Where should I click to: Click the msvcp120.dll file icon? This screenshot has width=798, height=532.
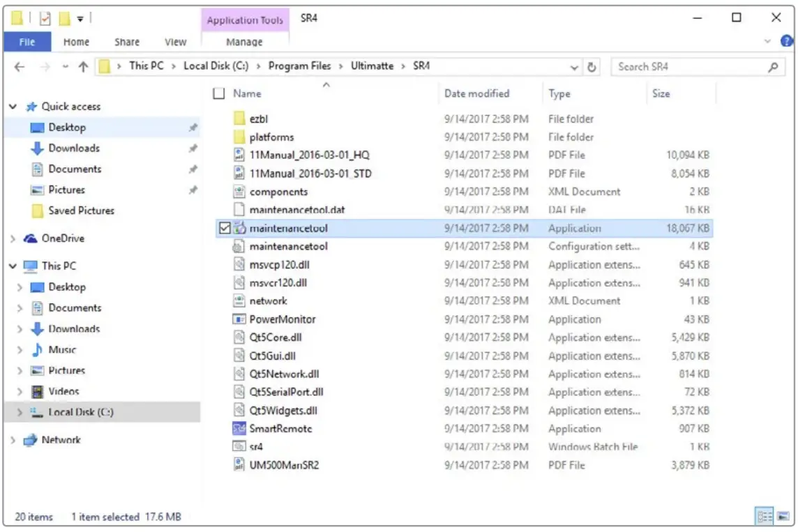click(x=239, y=264)
